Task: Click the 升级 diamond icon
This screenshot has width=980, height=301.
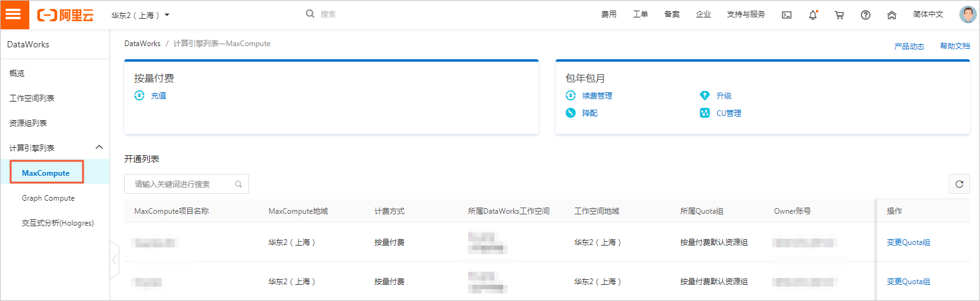Action: [705, 95]
